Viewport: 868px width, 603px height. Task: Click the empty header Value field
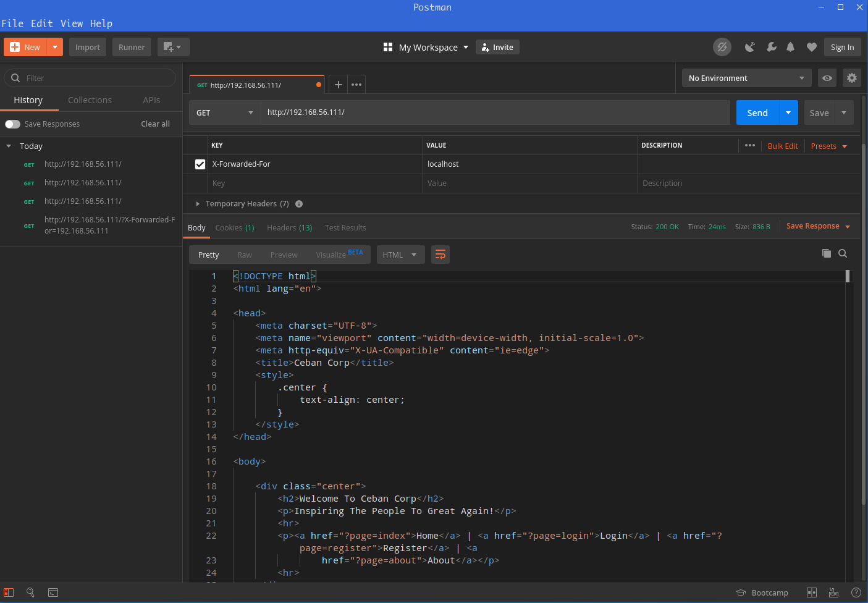coord(530,183)
